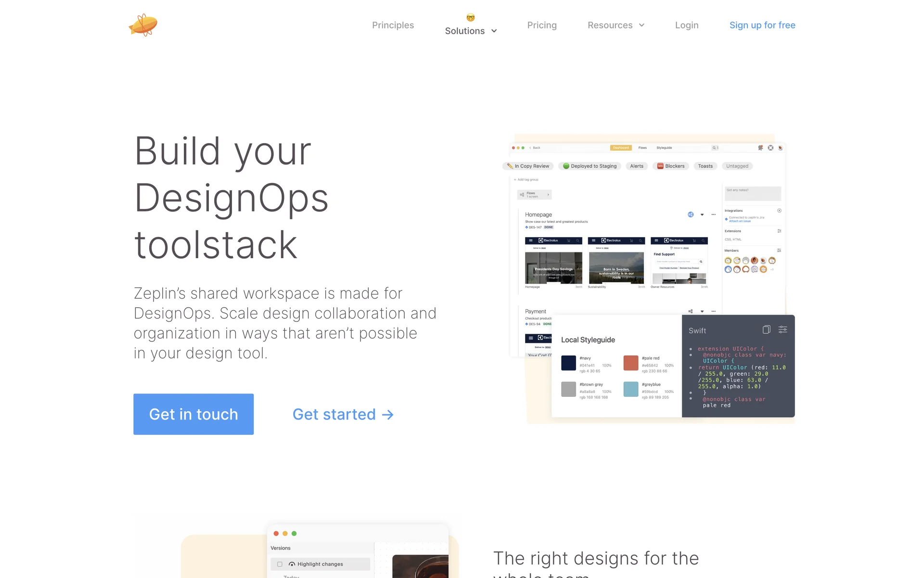924x578 pixels.
Task: Click the copy code icon in Swift panel
Action: click(766, 329)
